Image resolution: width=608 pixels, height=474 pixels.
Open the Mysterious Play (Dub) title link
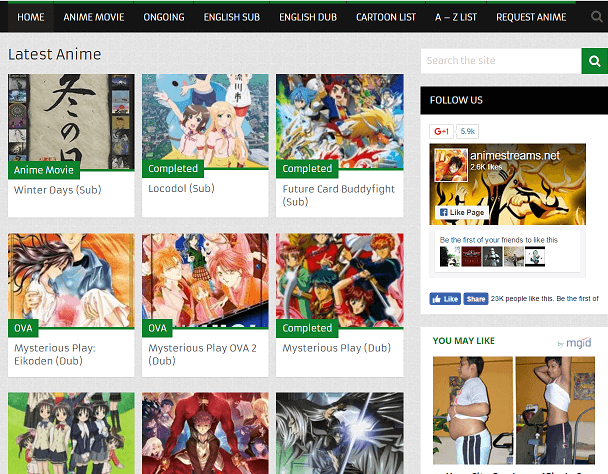(x=336, y=348)
